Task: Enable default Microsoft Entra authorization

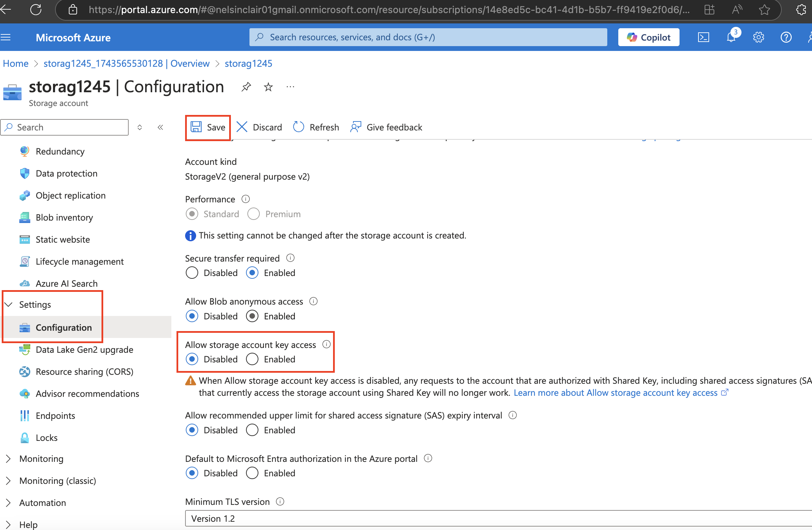Action: tap(252, 473)
